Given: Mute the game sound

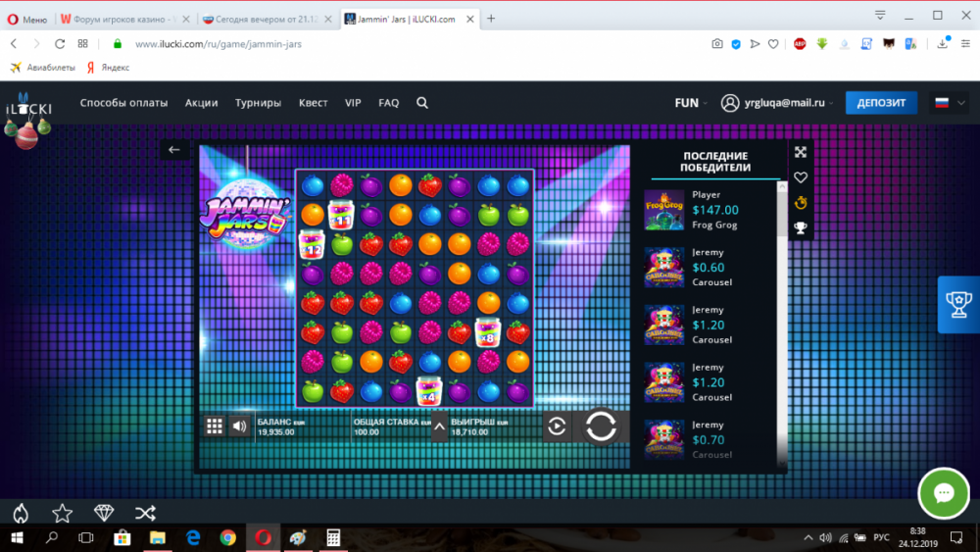Looking at the screenshot, I should point(239,426).
